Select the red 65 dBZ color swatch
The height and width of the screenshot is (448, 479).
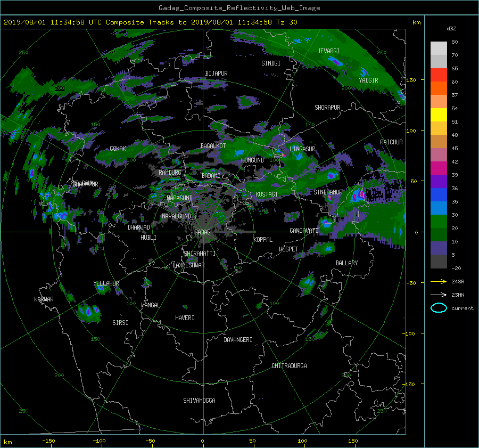[439, 75]
